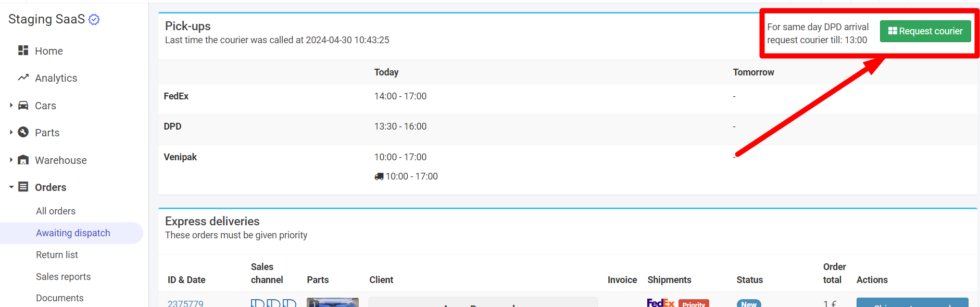The width and height of the screenshot is (980, 307).
Task: Click the Warehouse building icon
Action: 23,160
